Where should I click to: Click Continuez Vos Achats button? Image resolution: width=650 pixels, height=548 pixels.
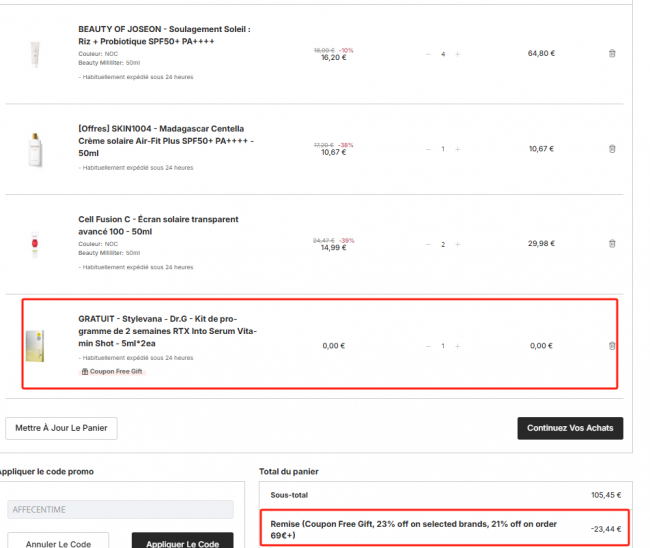(x=570, y=428)
